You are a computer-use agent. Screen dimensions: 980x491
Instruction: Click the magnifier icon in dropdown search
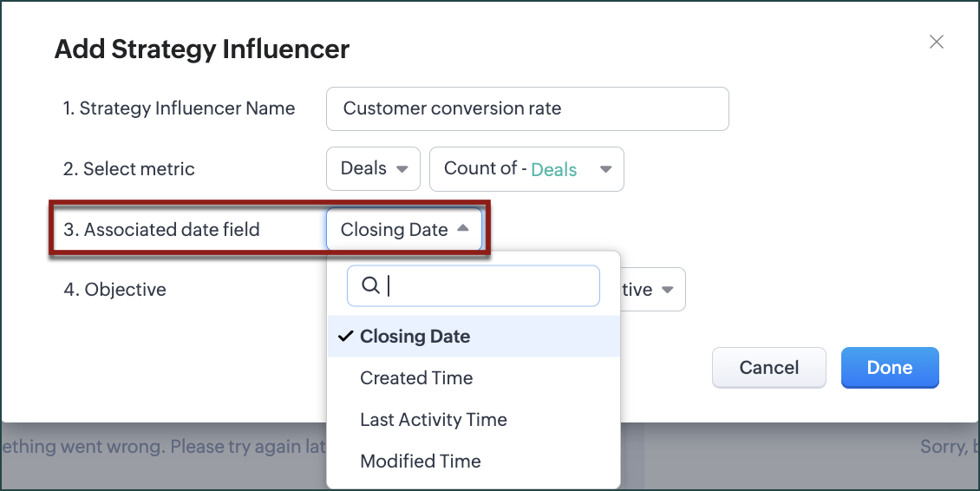coord(370,285)
